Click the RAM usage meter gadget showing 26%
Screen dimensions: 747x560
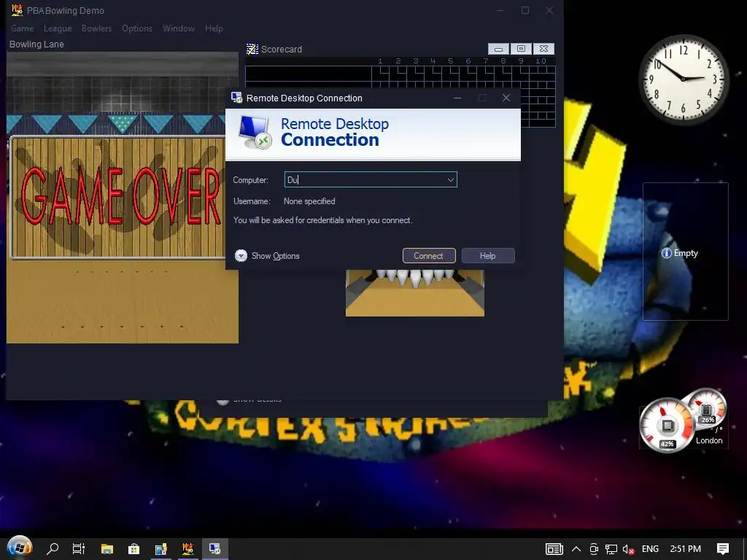tap(708, 408)
